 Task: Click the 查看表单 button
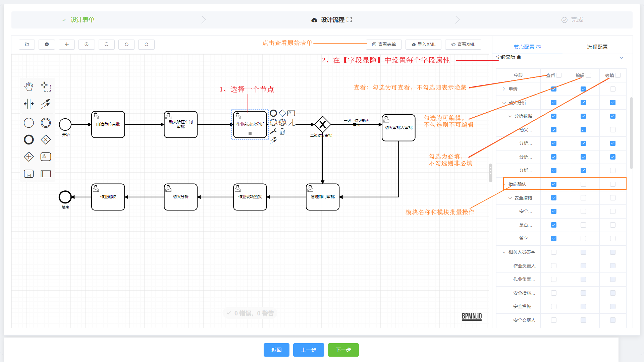click(x=384, y=44)
